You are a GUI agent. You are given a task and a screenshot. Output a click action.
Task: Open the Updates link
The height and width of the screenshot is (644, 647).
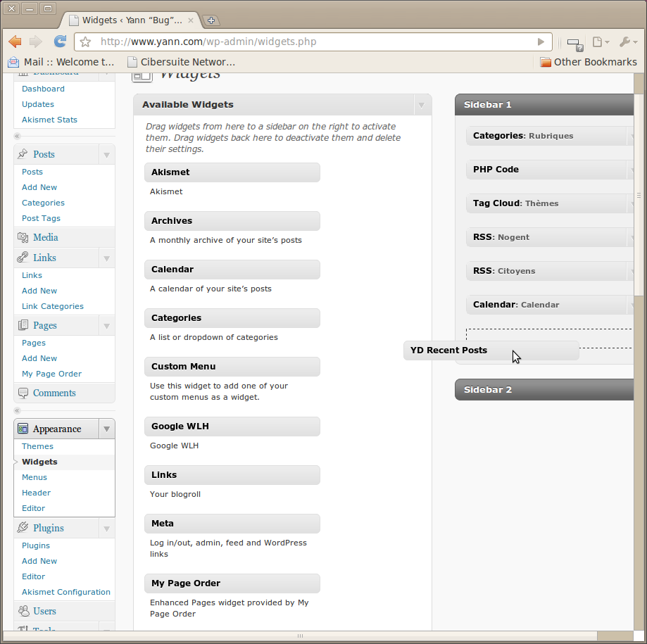click(38, 104)
